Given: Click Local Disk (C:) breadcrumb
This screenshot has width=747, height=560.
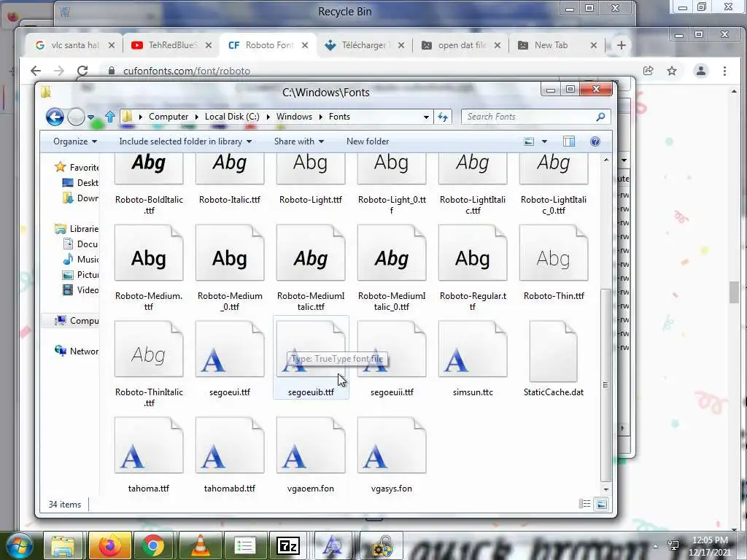Looking at the screenshot, I should pyautogui.click(x=232, y=117).
